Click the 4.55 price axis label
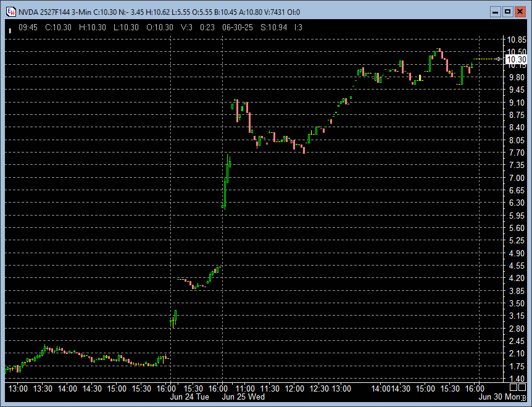532x407 pixels. pos(517,266)
